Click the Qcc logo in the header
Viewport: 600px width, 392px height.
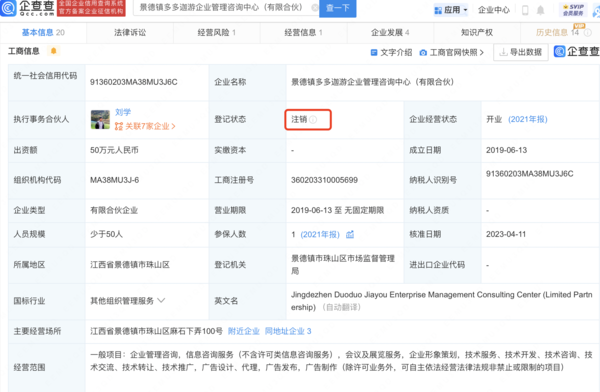point(28,8)
